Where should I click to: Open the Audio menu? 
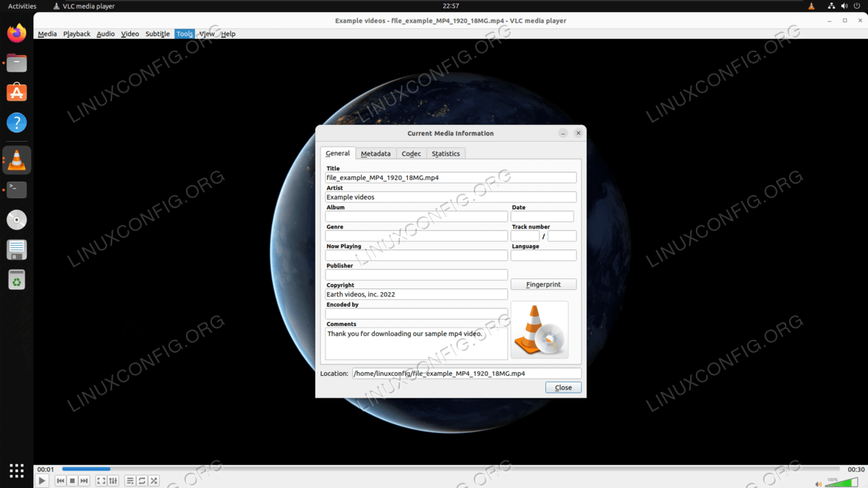106,34
